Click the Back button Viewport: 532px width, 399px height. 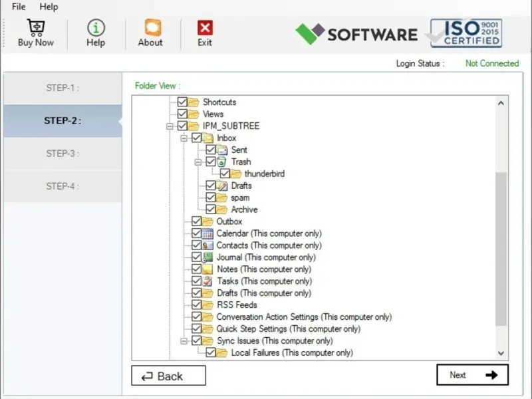[169, 376]
